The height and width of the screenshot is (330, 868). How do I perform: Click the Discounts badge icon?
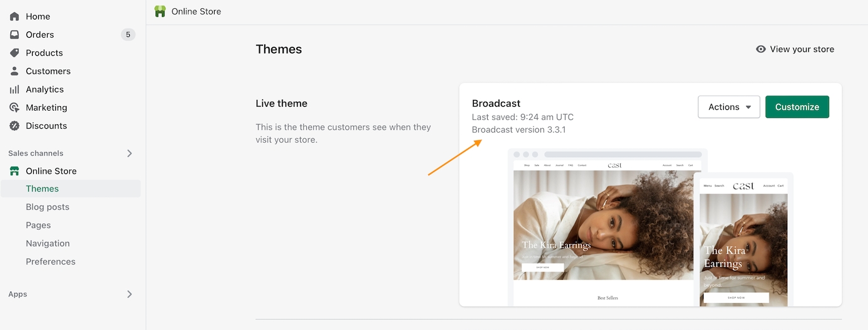click(x=14, y=126)
